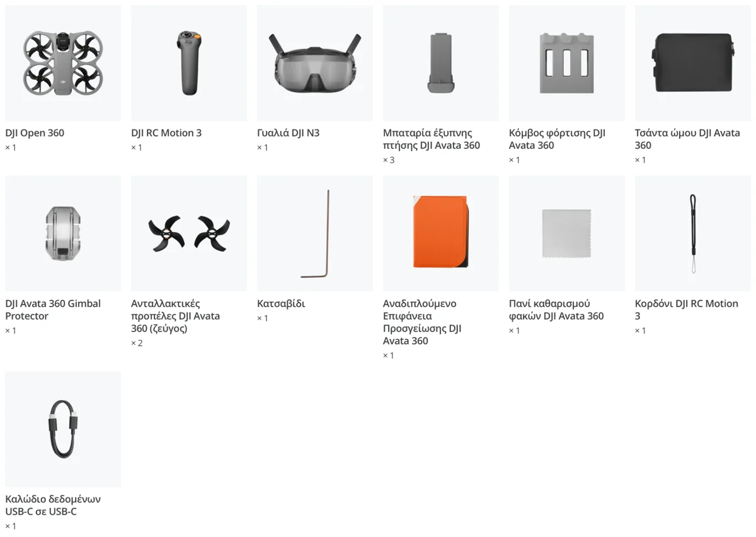The height and width of the screenshot is (537, 756).
Task: Open the DJI Avata 360 shoulder bag image
Action: 693,63
